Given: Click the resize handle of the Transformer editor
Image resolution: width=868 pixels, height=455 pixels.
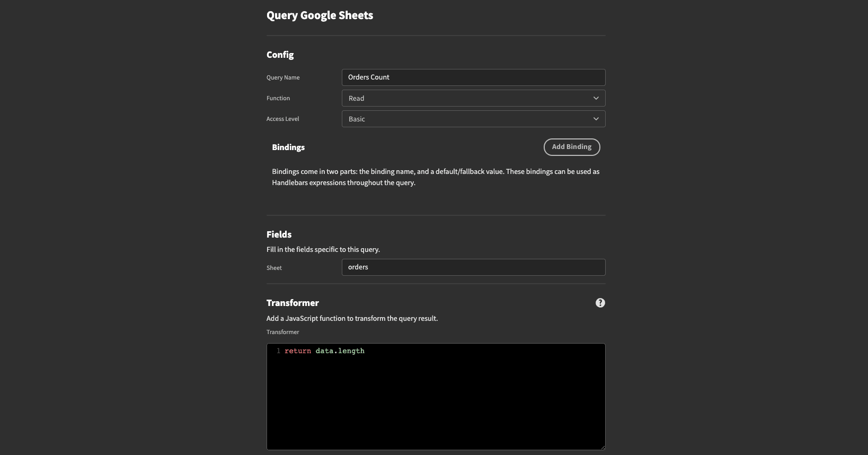Looking at the screenshot, I should coord(603,447).
